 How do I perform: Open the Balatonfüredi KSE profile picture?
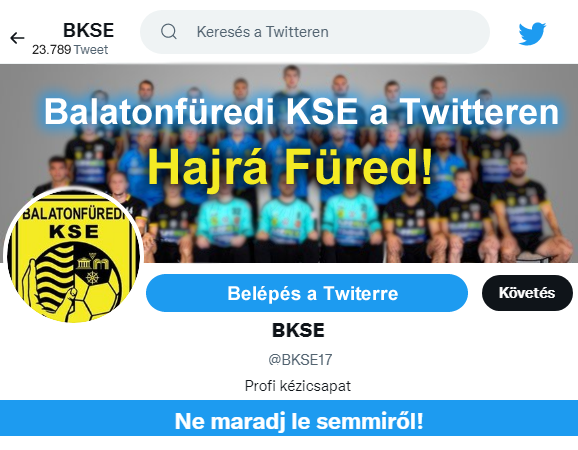(x=73, y=256)
